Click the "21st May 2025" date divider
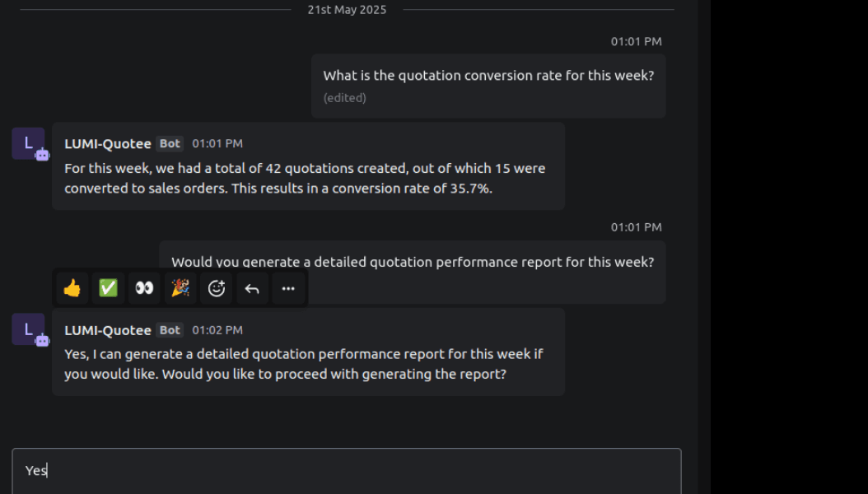The height and width of the screenshot is (494, 868). (x=347, y=10)
